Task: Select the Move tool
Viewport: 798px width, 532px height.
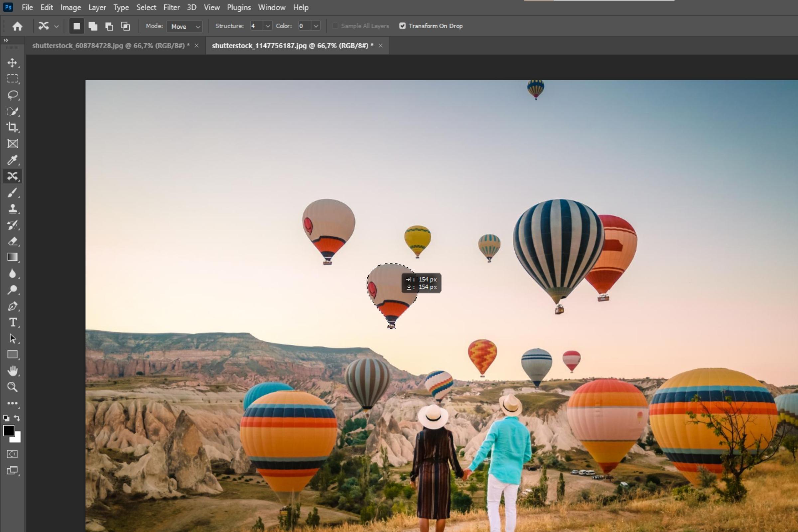Action: (x=12, y=63)
